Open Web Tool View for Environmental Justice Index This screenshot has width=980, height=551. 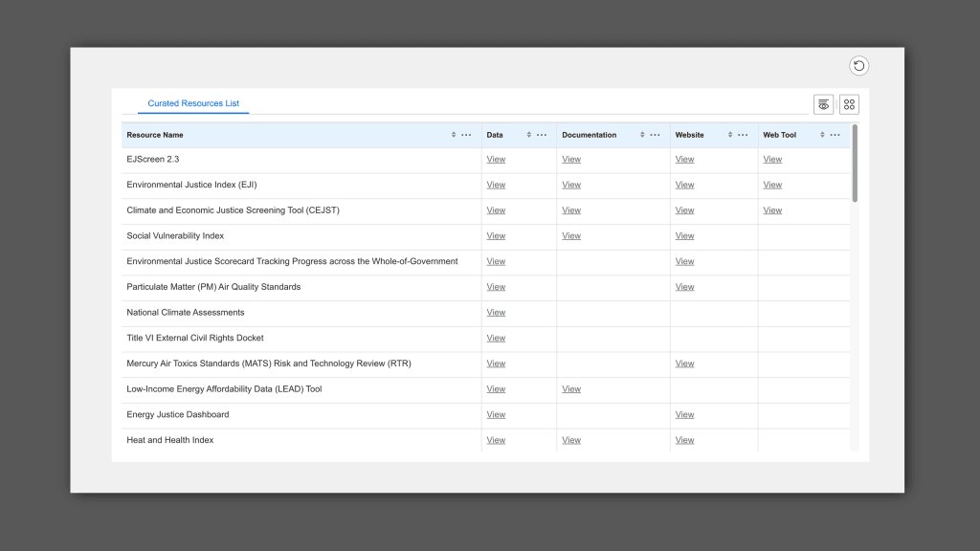772,185
